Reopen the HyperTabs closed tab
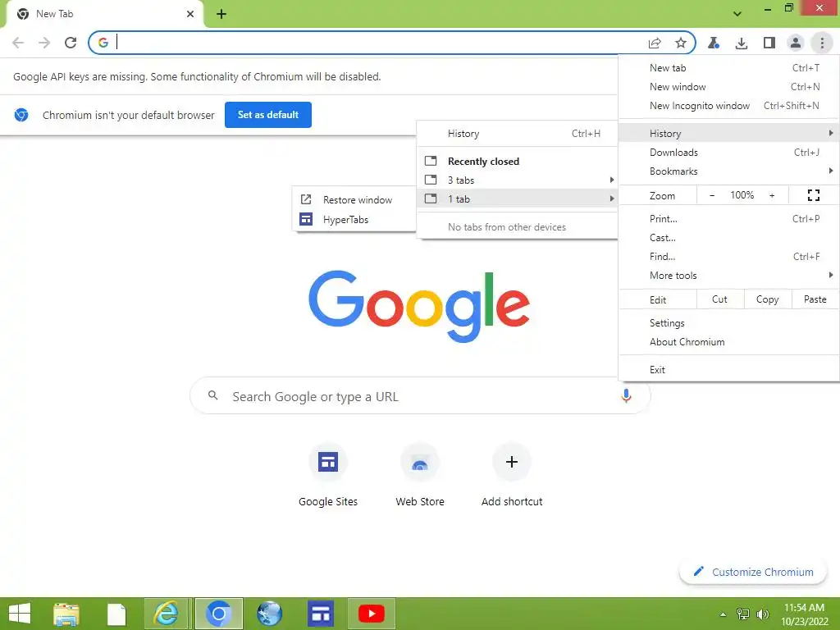The width and height of the screenshot is (840, 630). tap(354, 220)
